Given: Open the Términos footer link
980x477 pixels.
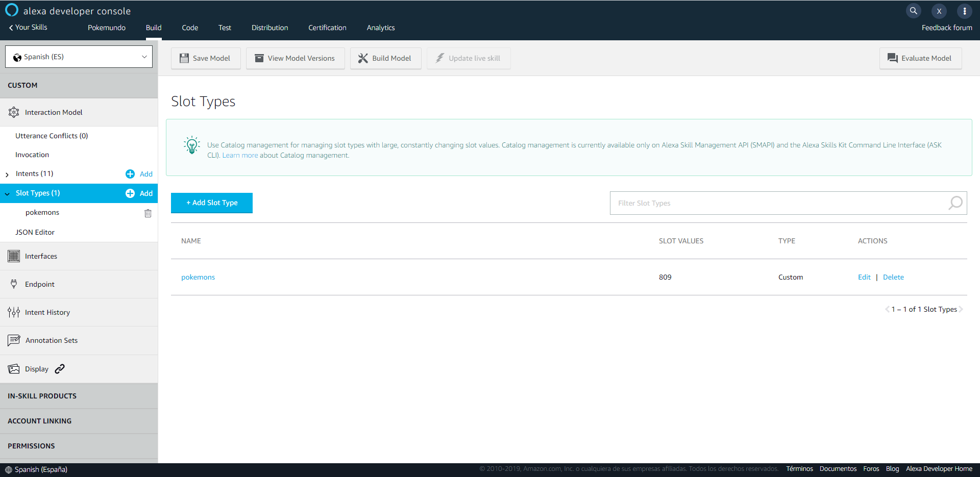Looking at the screenshot, I should 799,469.
